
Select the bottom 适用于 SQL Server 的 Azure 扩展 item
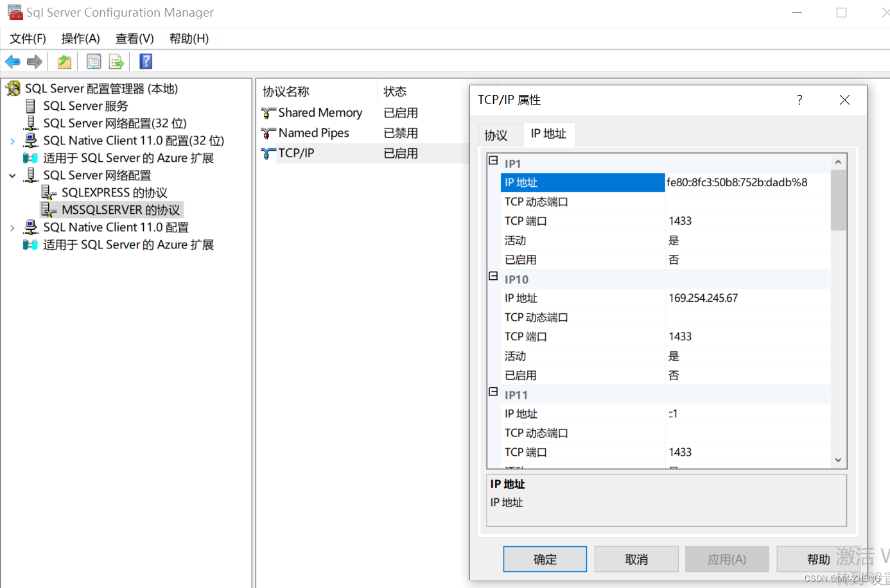(x=128, y=245)
